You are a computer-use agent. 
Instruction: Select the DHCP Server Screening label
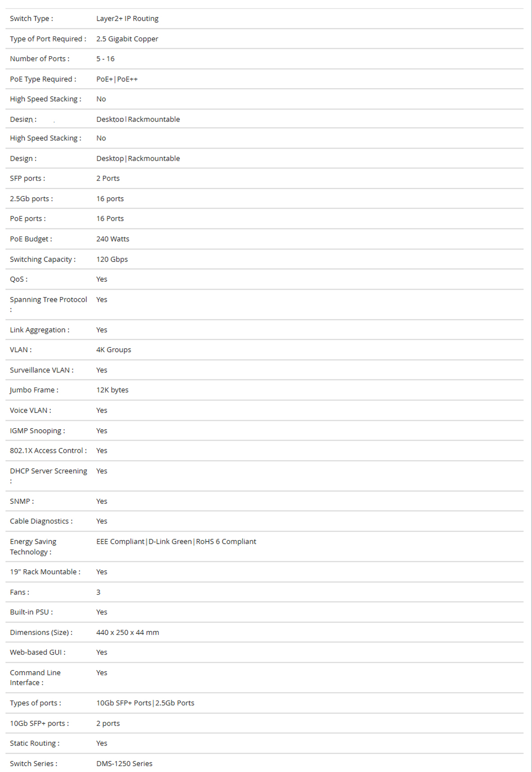[49, 476]
